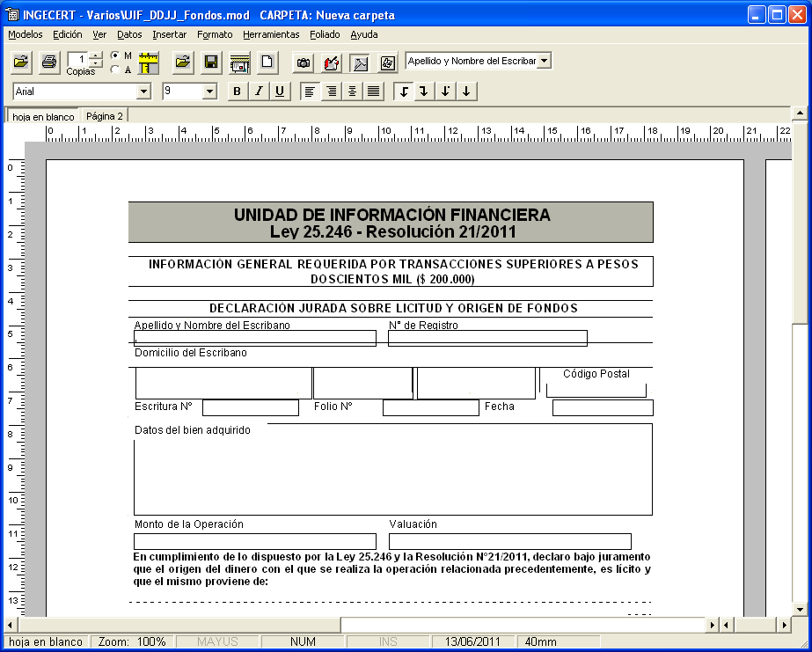Screen dimensions: 812x652
Task: Switch to the hoja en blanco tab
Action: tap(43, 116)
